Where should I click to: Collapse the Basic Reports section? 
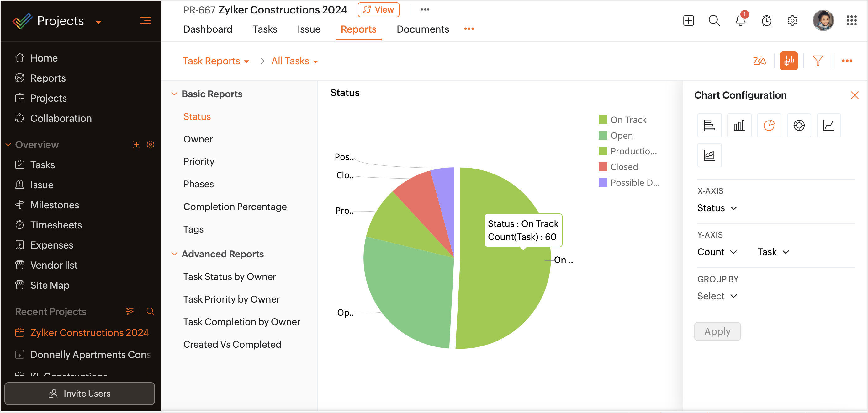click(x=174, y=94)
